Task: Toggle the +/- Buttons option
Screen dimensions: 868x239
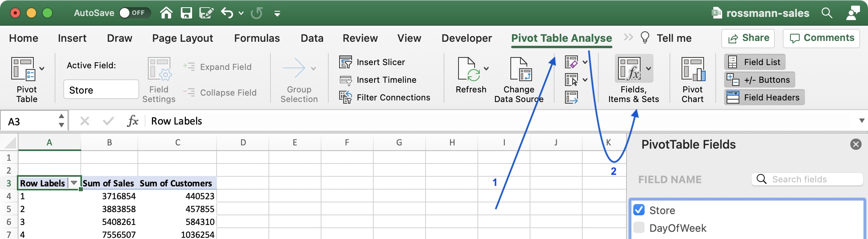Action: point(759,80)
